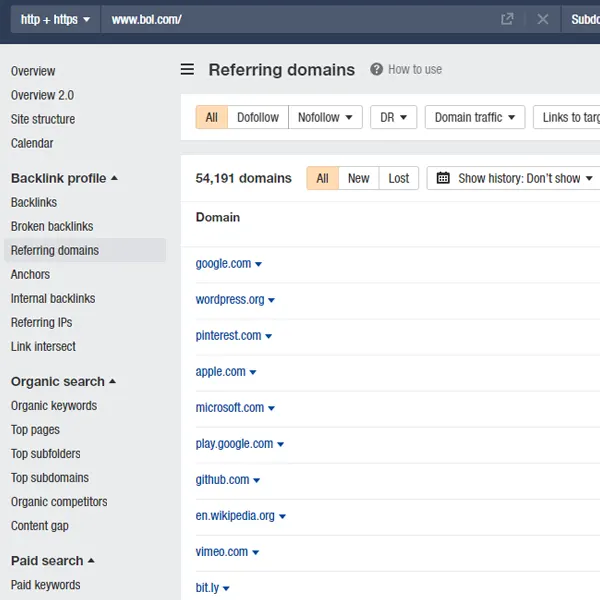The height and width of the screenshot is (600, 600).
Task: Open Link intersect tool
Action: click(43, 346)
